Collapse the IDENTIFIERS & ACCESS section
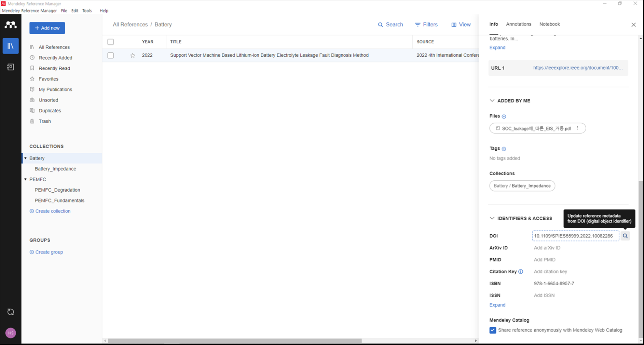Screen dimensions: 644x345 (492, 218)
